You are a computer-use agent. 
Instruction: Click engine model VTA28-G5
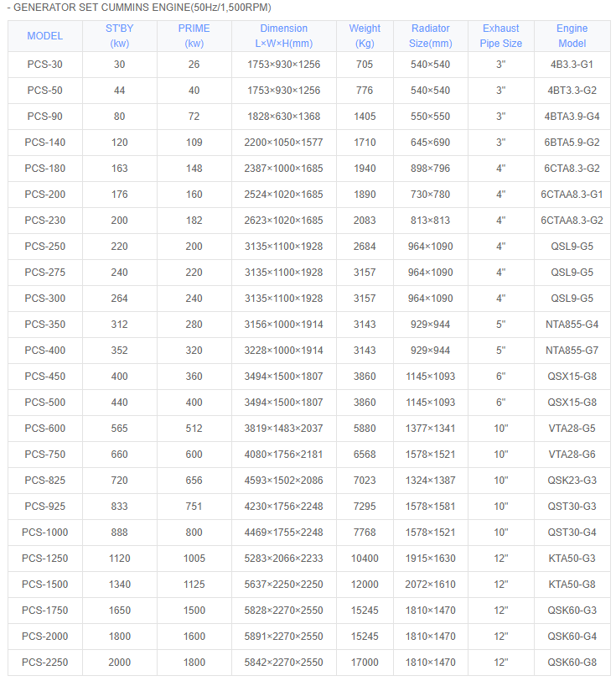(572, 429)
